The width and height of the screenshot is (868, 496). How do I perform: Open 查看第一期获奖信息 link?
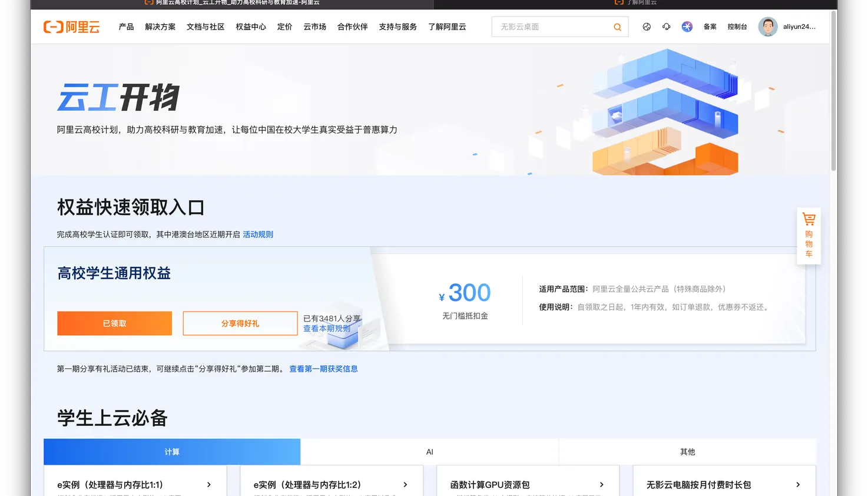(x=323, y=369)
